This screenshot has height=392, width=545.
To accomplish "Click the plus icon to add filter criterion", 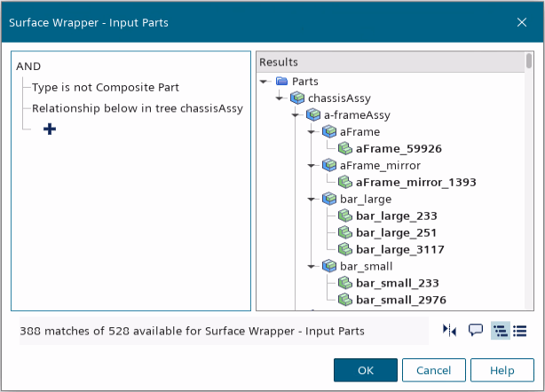I will point(50,129).
